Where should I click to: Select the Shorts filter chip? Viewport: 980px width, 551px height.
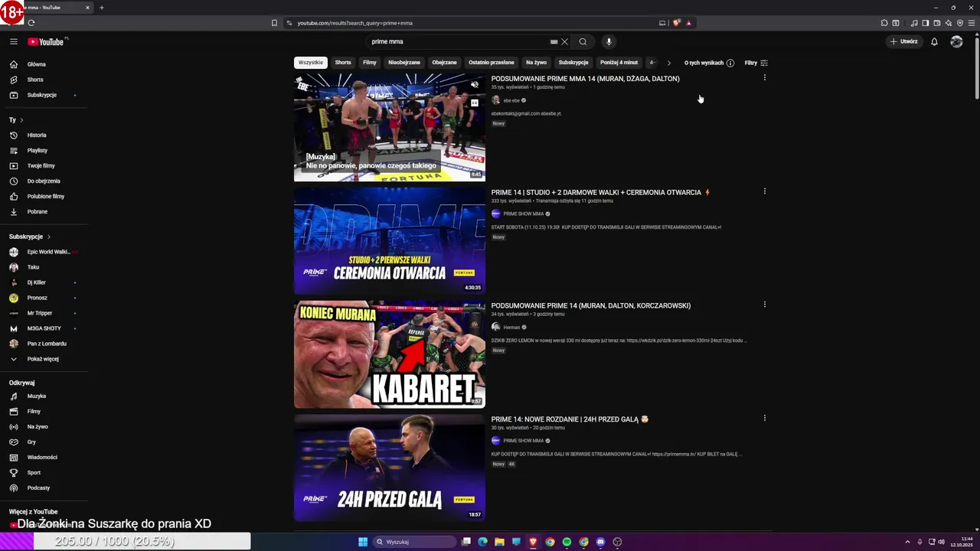[x=343, y=63]
